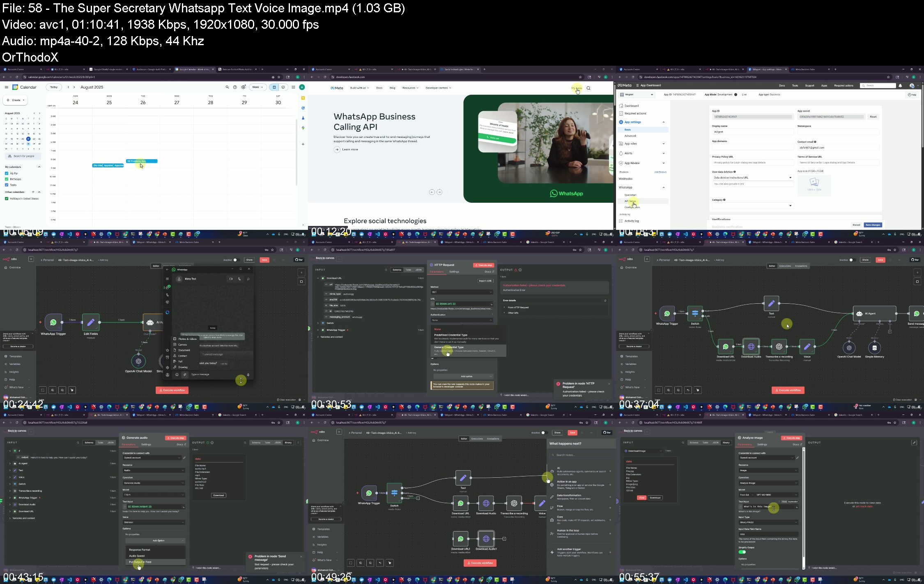Select Generic Credential Type option
The image size is (924, 584).
pos(468,350)
